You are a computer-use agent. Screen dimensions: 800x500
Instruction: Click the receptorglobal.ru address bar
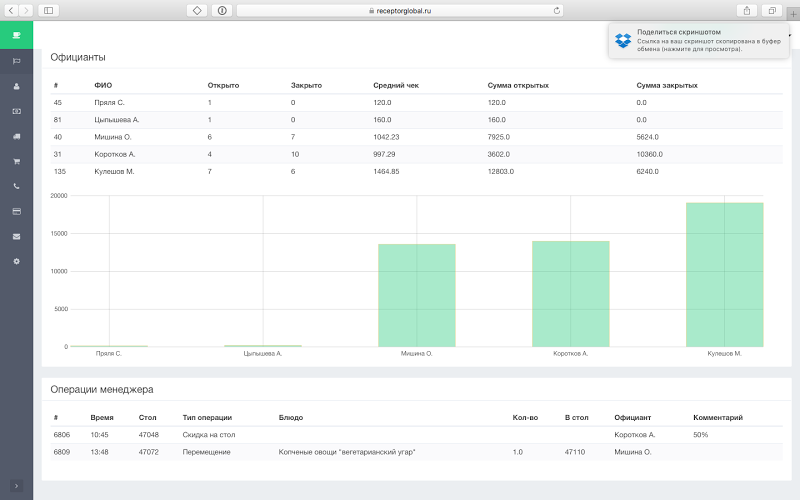click(400, 10)
